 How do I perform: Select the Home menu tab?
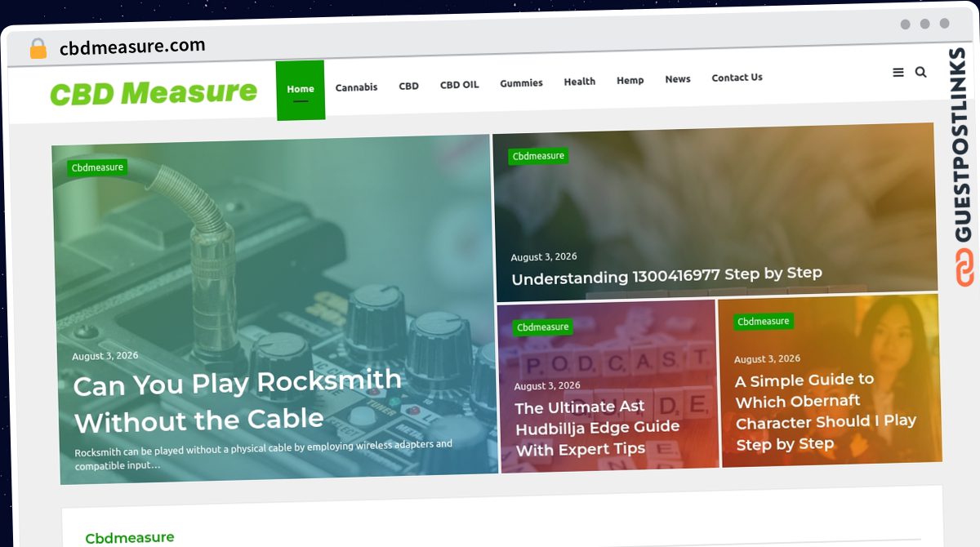[301, 90]
